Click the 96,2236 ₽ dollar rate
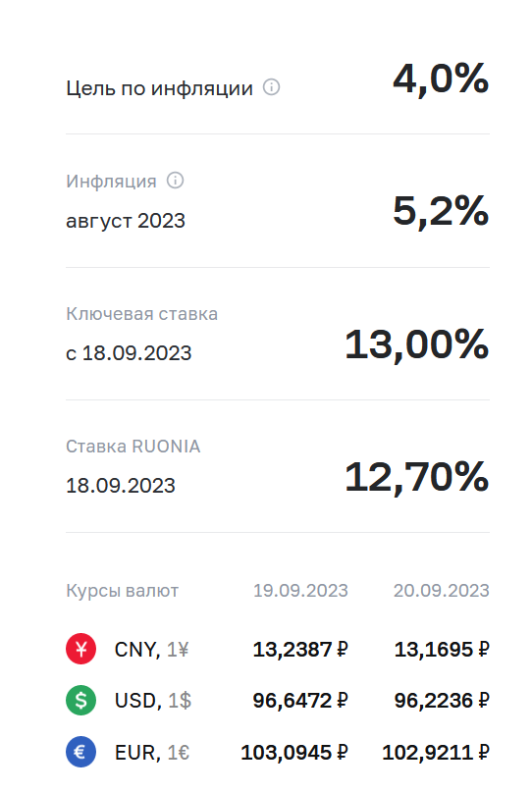The image size is (532, 792). click(x=442, y=701)
